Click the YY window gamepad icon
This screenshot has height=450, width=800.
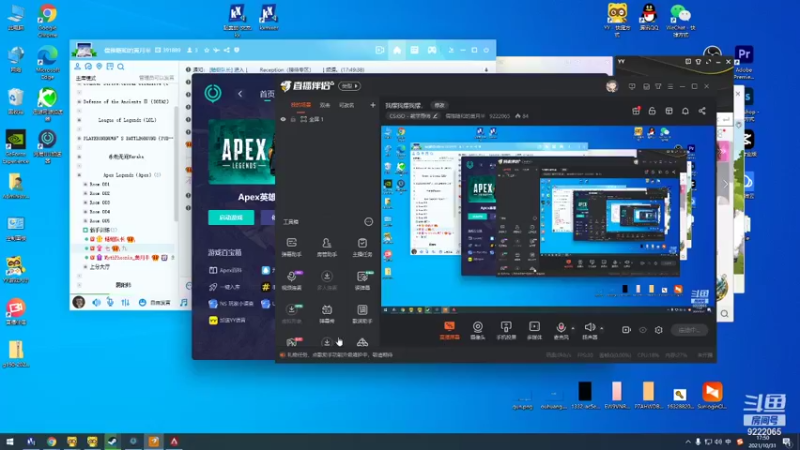432,50
